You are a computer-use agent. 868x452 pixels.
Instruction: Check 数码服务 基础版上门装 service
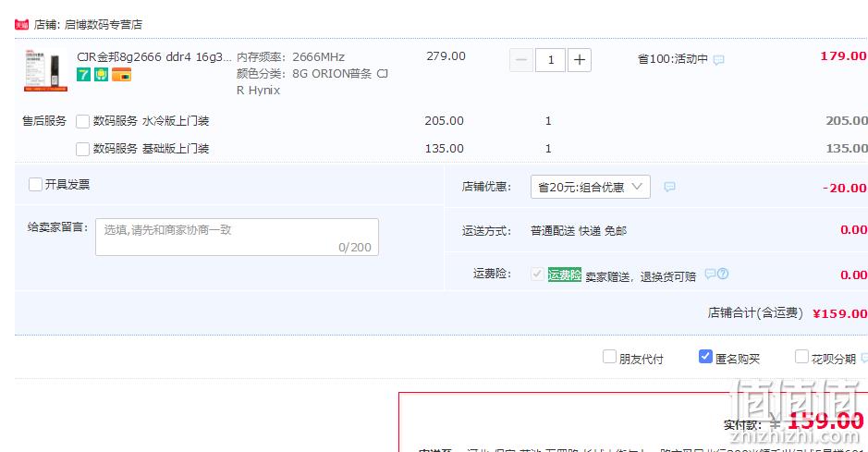[x=82, y=149]
